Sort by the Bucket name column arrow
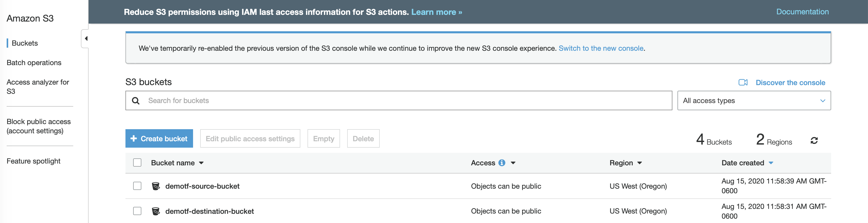Image resolution: width=868 pixels, height=223 pixels. (x=201, y=163)
